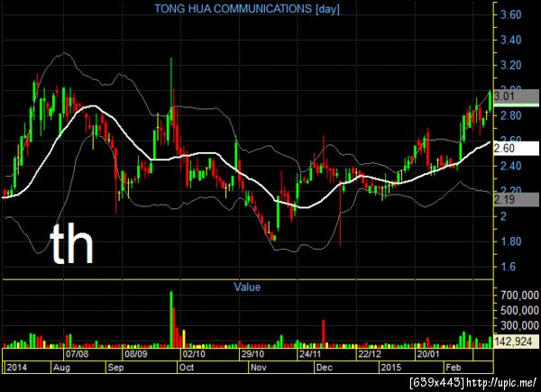Click the http://upic.me/ link text

(x=502, y=382)
